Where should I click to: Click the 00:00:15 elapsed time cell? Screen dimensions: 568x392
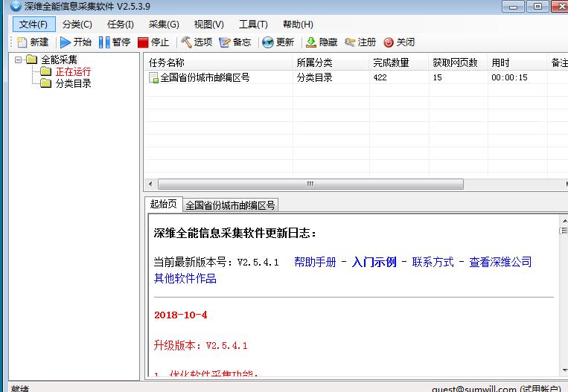tap(509, 77)
